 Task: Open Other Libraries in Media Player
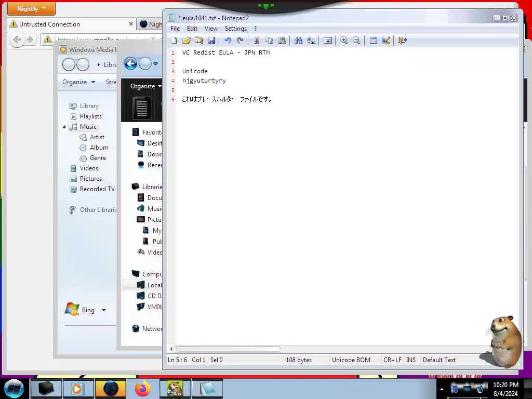pyautogui.click(x=98, y=210)
